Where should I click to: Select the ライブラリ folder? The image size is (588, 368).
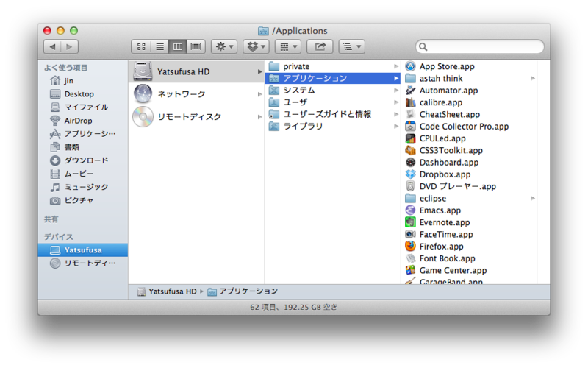[x=333, y=126]
